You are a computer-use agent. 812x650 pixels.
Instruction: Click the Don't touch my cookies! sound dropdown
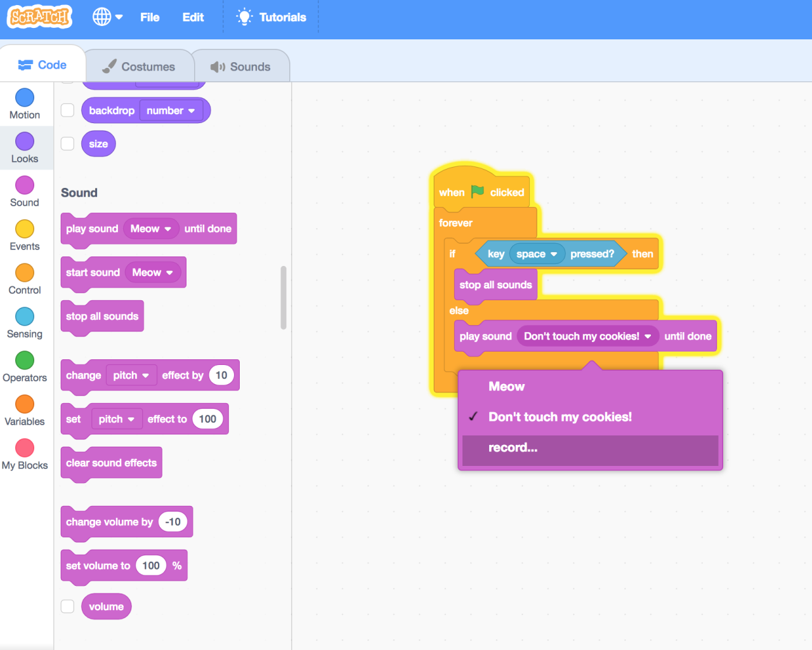(587, 336)
